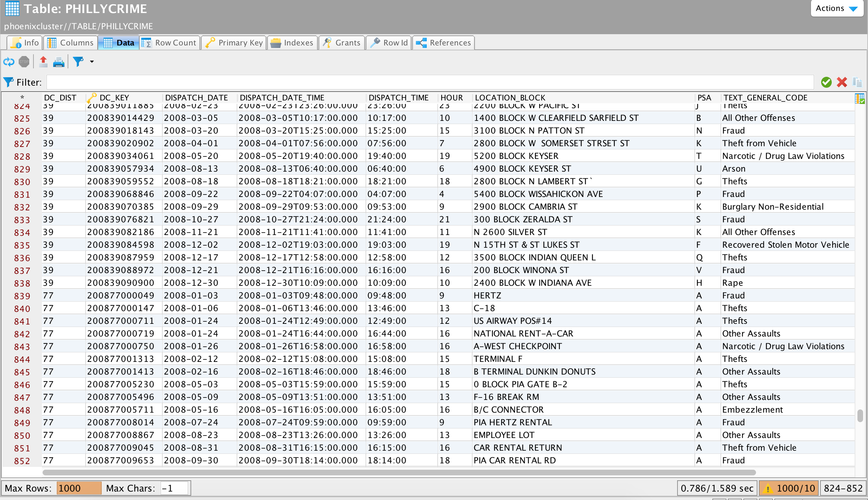
Task: Click the grayed-out stop execution icon
Action: [23, 62]
